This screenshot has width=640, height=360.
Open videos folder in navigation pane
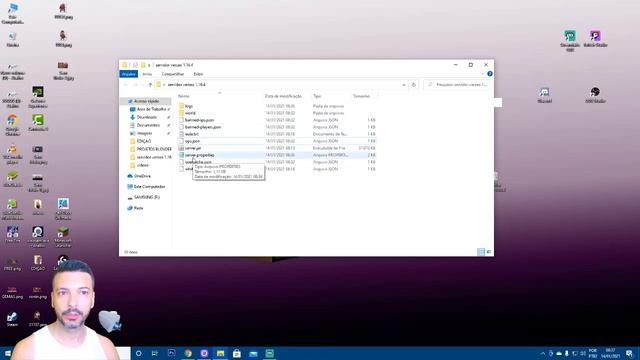[x=142, y=165]
